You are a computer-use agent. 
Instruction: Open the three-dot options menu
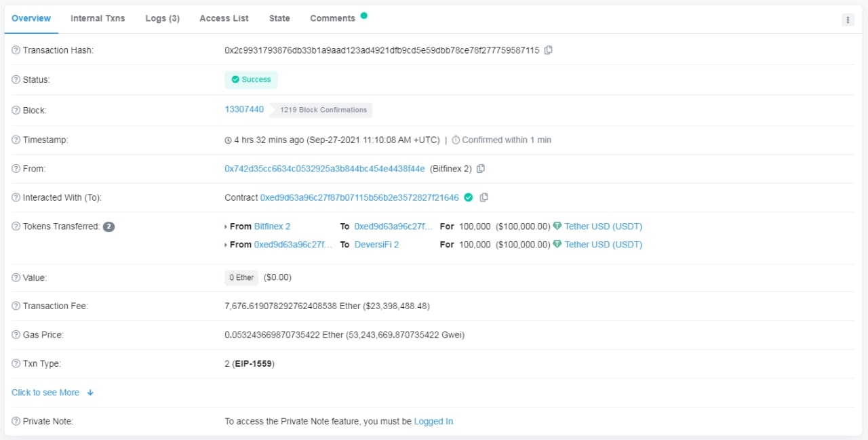click(848, 20)
